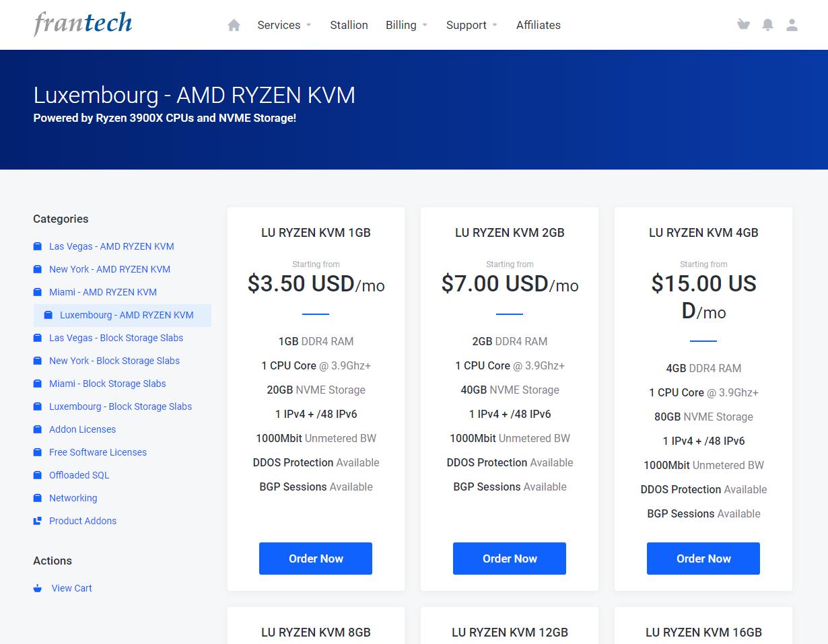Expand the Support dropdown menu
The image size is (828, 644).
point(472,25)
